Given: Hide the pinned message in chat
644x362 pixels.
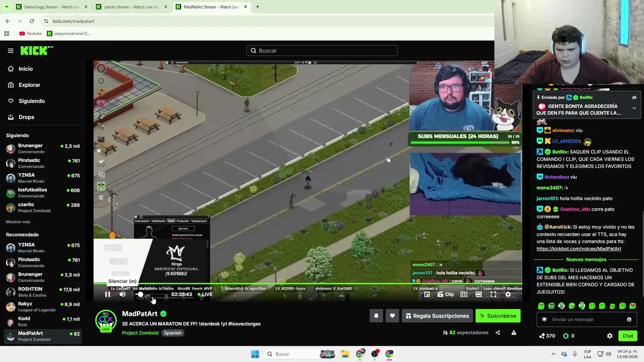Looking at the screenshot, I should (x=634, y=98).
